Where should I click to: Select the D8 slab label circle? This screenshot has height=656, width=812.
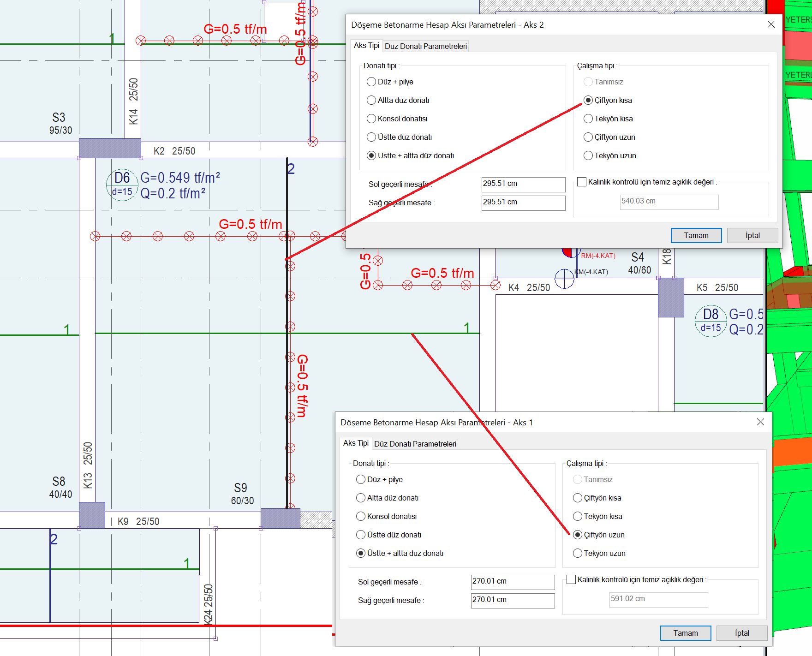[x=710, y=321]
